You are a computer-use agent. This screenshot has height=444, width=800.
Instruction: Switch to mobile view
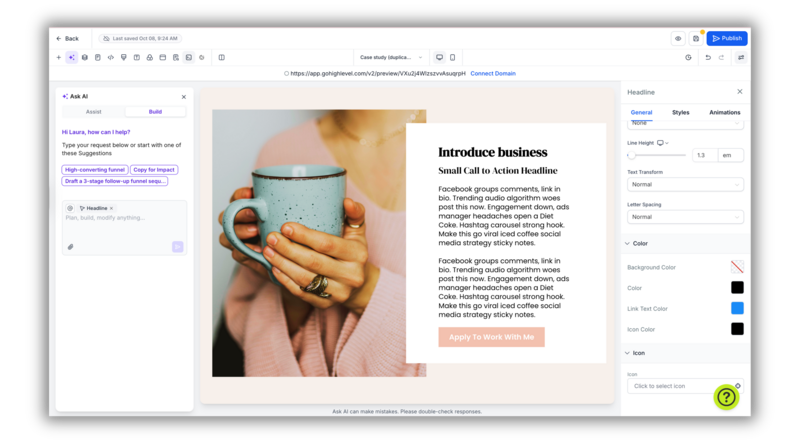click(452, 58)
